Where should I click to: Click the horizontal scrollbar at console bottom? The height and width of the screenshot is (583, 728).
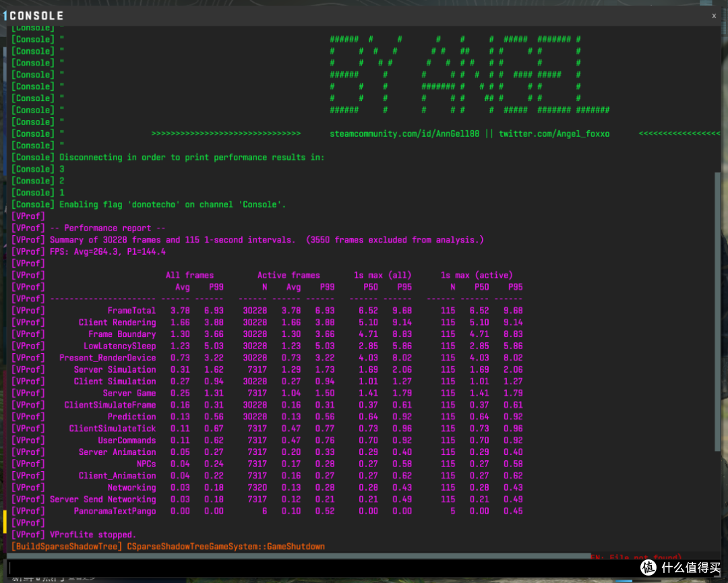pyautogui.click(x=299, y=555)
